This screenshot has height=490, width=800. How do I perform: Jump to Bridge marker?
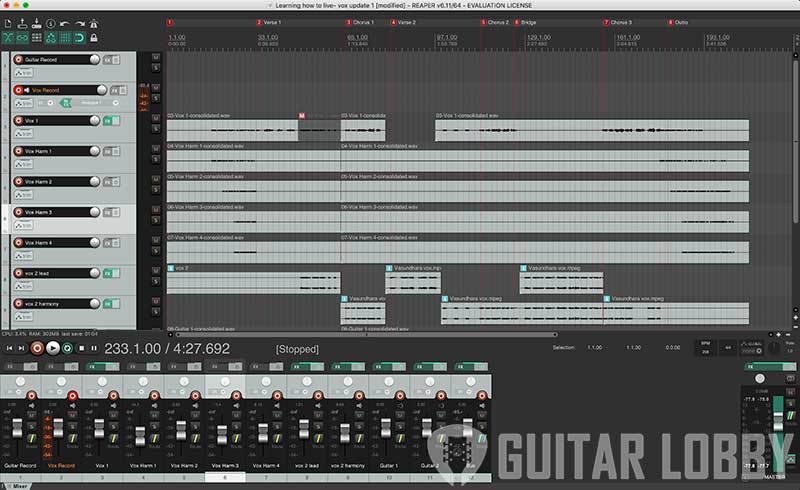coord(525,22)
